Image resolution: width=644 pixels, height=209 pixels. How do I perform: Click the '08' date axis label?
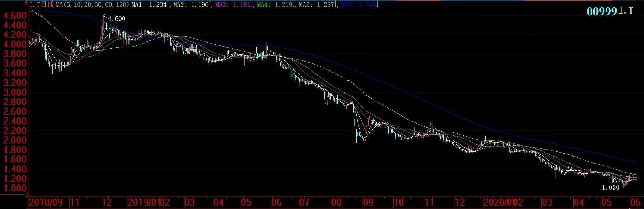[336, 202]
